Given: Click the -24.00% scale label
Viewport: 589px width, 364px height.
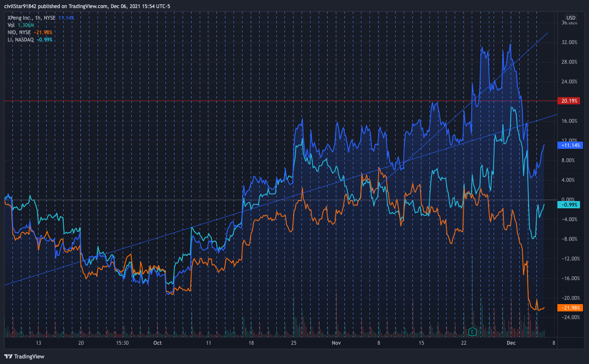Looking at the screenshot, I should [570, 317].
